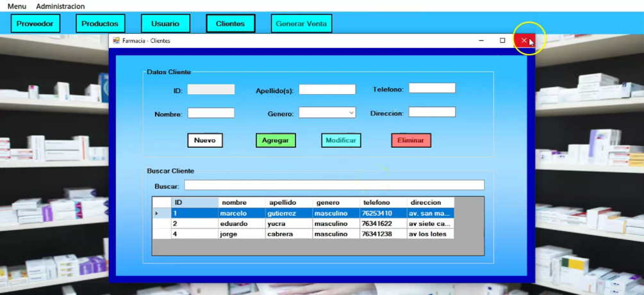Image resolution: width=644 pixels, height=295 pixels.
Task: Select row header of marcelo row
Action: coord(162,213)
